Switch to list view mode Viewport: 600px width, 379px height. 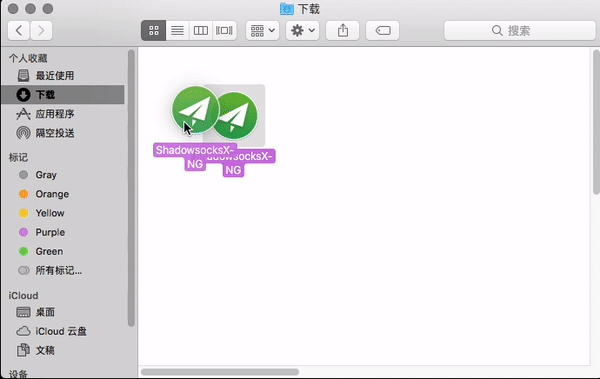pos(177,31)
